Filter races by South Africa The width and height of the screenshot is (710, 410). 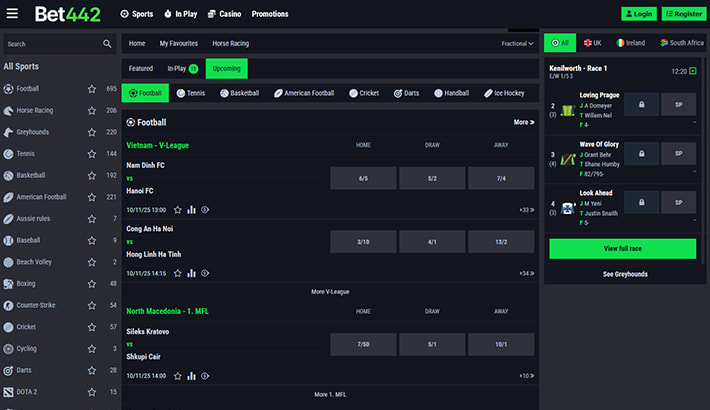(x=681, y=43)
